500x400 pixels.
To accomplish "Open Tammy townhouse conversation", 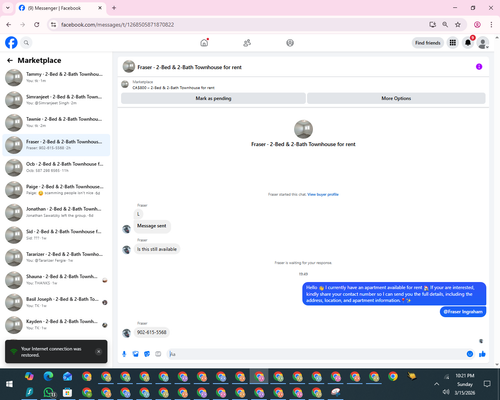I will pyautogui.click(x=56, y=77).
